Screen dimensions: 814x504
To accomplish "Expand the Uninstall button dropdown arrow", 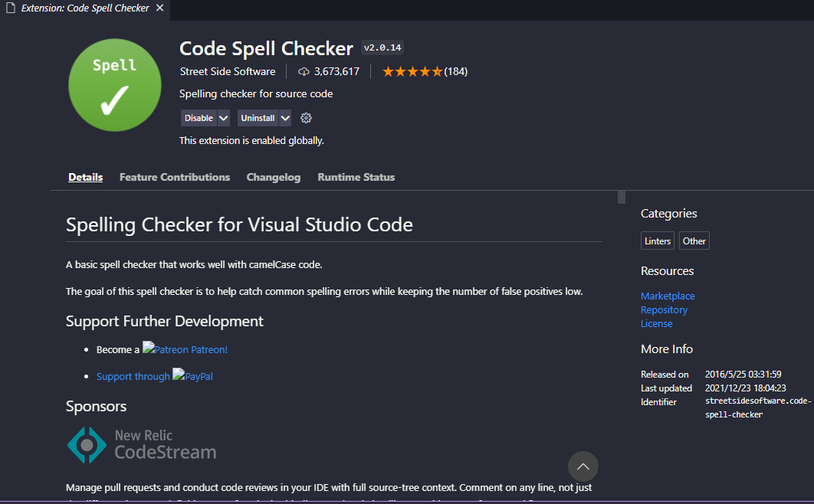I will (285, 118).
